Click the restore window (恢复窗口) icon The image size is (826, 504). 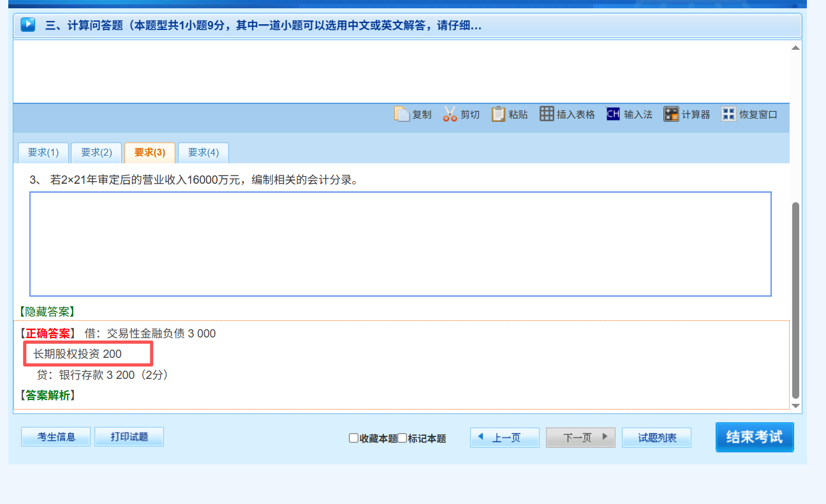click(728, 114)
